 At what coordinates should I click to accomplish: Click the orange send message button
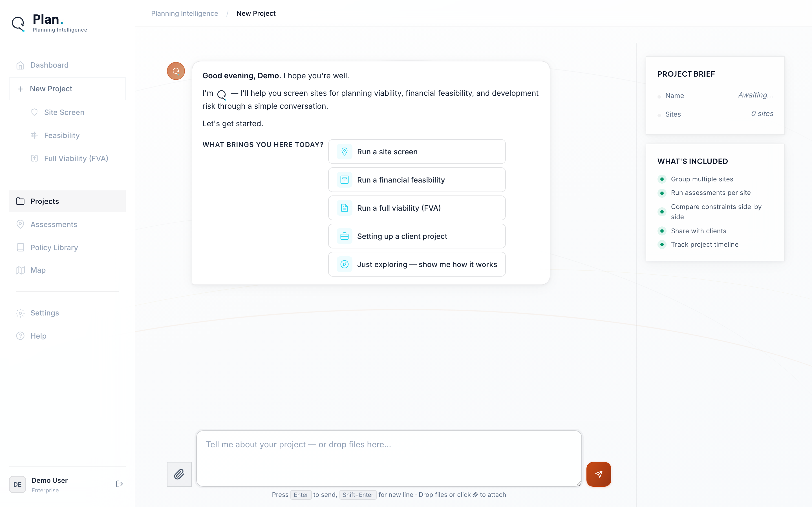click(599, 474)
